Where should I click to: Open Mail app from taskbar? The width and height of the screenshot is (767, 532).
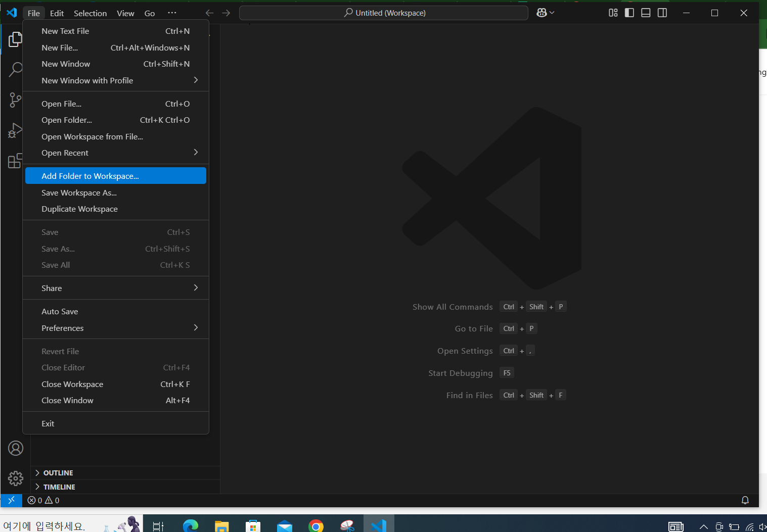285,526
